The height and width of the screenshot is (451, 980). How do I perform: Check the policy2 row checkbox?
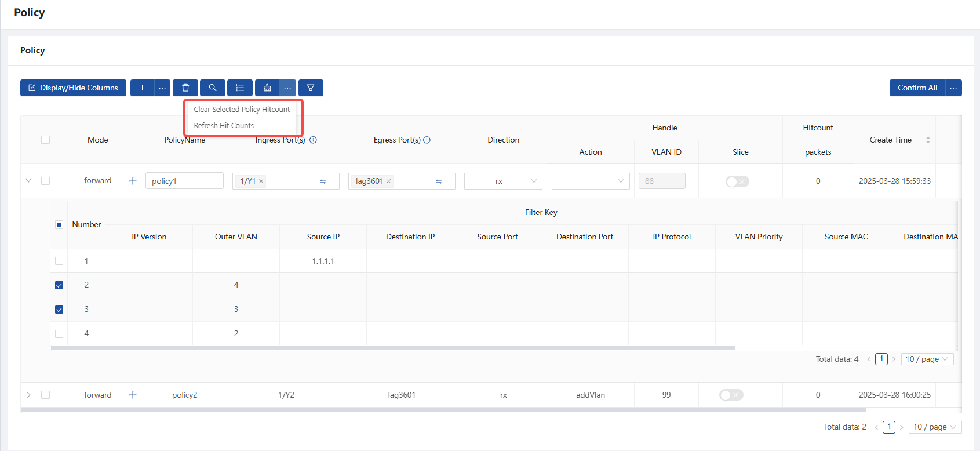(46, 395)
